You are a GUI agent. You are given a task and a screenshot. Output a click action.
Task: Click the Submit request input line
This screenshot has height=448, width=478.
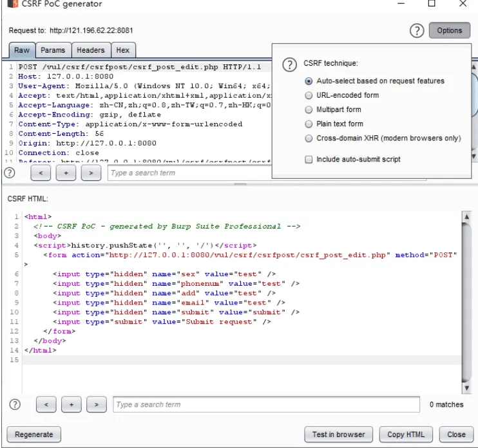[x=162, y=322]
